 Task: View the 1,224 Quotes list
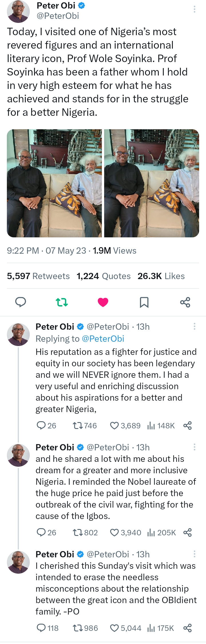coord(104,276)
